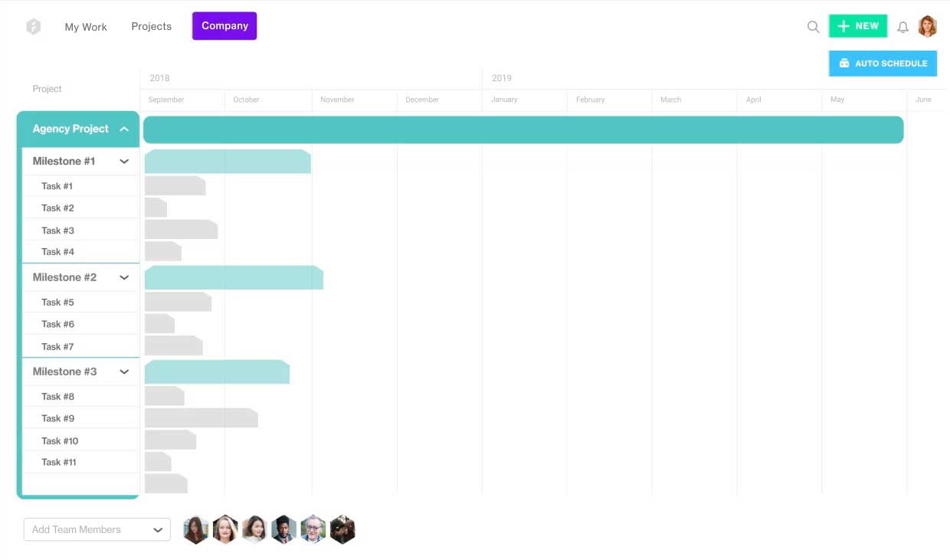
Task: Switch to the Projects navigation item
Action: [x=151, y=26]
